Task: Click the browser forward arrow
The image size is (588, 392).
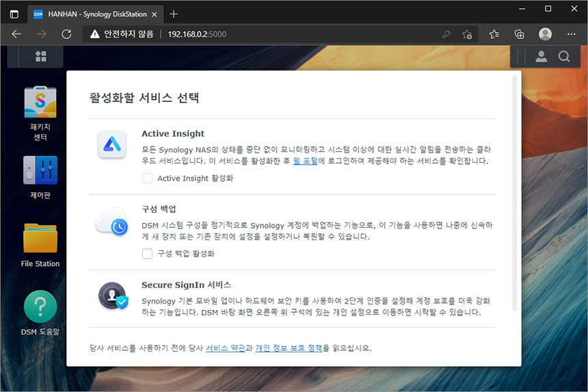Action: click(x=41, y=34)
